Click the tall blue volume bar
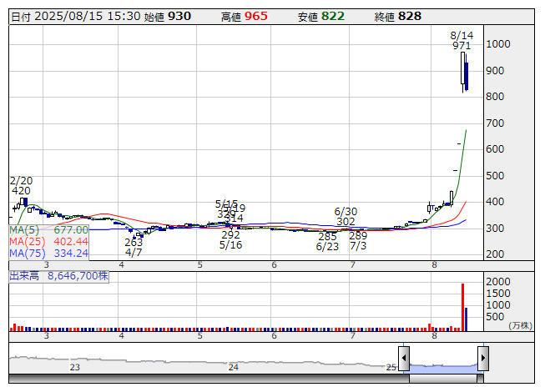 pos(466,319)
